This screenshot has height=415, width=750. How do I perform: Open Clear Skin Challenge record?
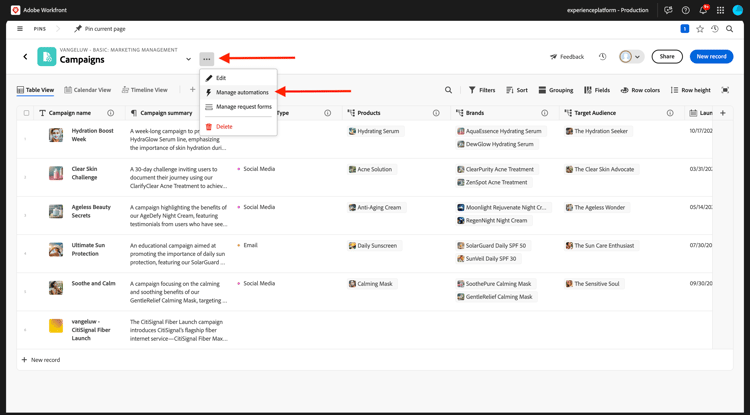click(x=84, y=173)
